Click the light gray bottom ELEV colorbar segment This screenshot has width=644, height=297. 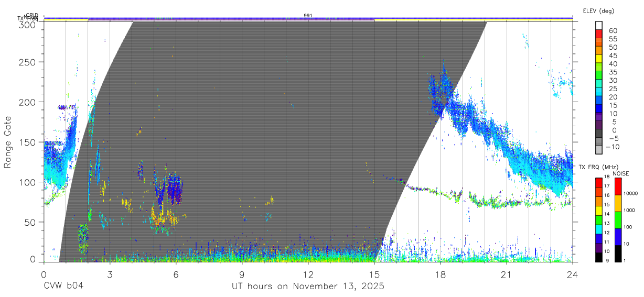click(599, 151)
